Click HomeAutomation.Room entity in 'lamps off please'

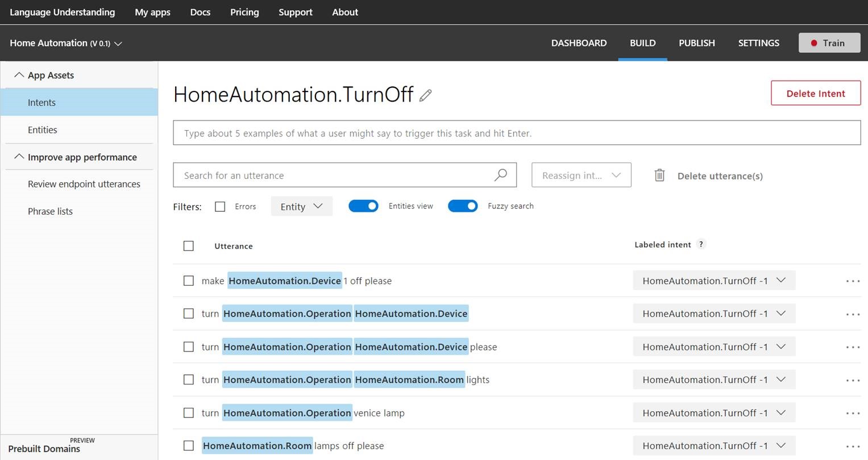257,446
